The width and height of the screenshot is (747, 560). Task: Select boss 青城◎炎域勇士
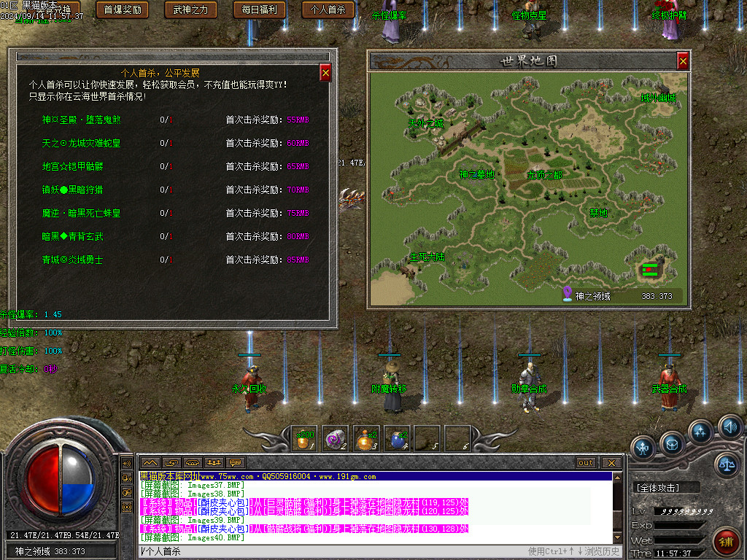coord(72,260)
